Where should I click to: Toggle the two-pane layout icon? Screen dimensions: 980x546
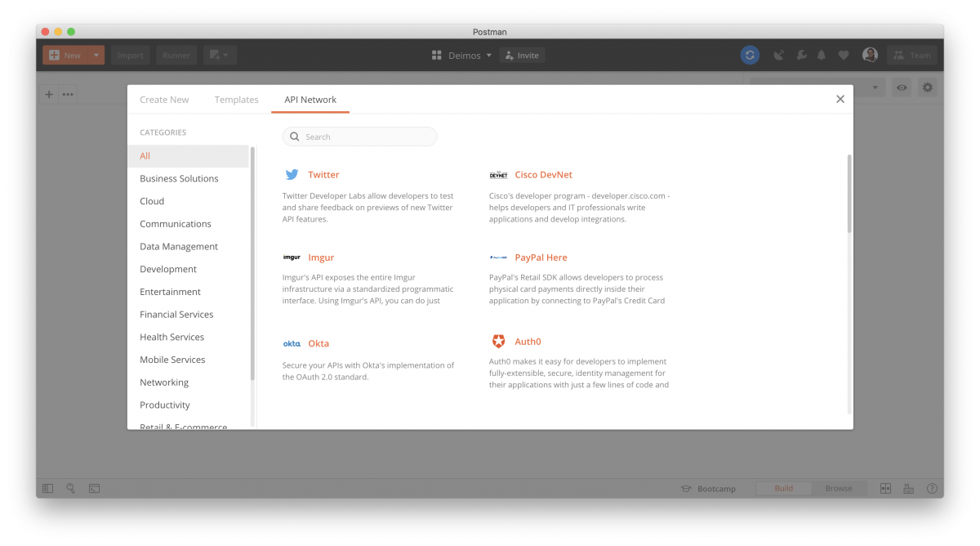pyautogui.click(x=885, y=489)
